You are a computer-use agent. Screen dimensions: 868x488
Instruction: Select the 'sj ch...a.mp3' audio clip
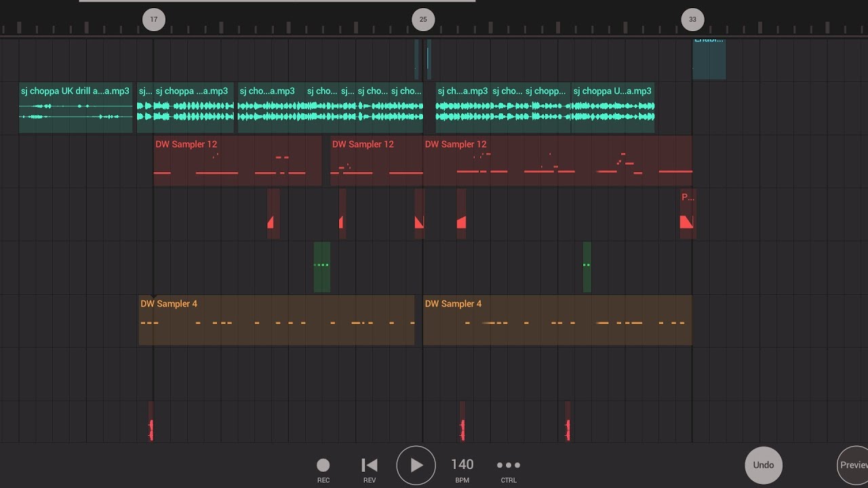coord(462,108)
